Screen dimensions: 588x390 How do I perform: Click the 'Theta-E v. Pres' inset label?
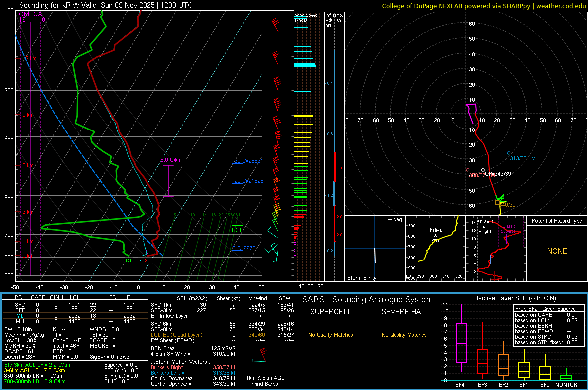(435, 235)
